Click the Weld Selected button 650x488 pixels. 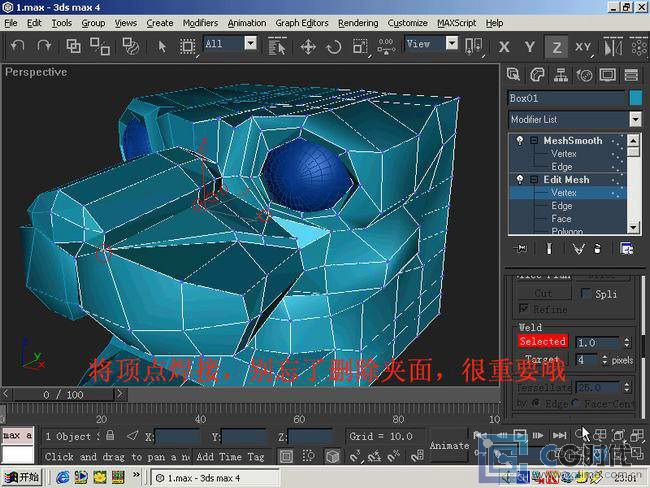542,342
